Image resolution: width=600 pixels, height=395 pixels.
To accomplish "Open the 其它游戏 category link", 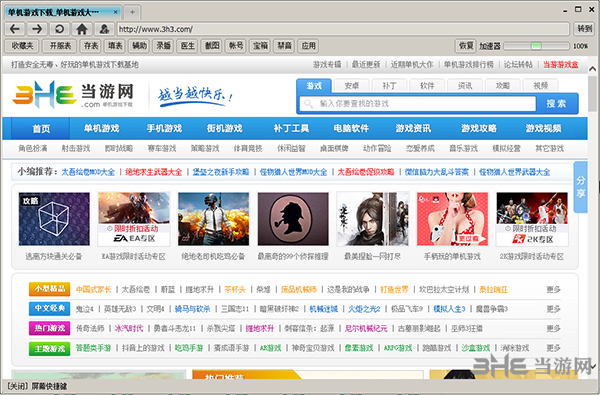I will [549, 149].
